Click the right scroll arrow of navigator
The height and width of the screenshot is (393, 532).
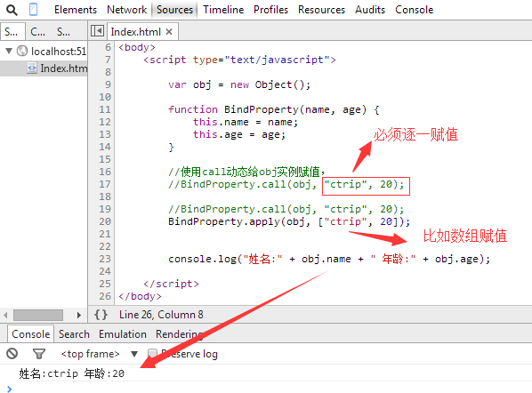78,315
